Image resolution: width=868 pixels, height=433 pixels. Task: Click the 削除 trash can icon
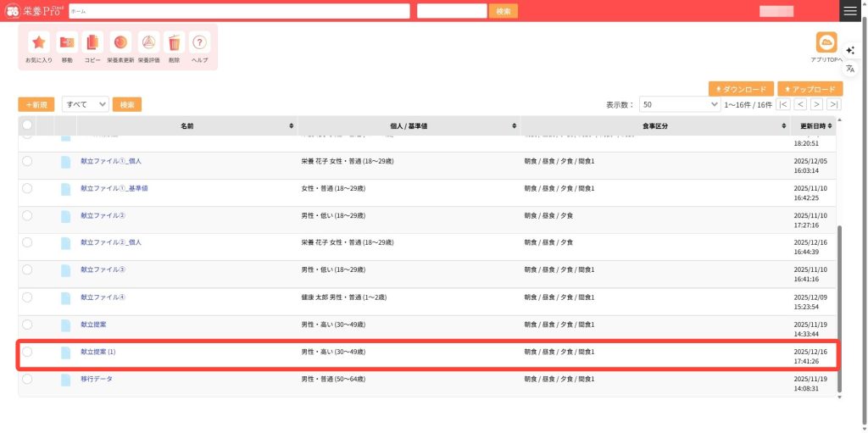click(x=175, y=42)
